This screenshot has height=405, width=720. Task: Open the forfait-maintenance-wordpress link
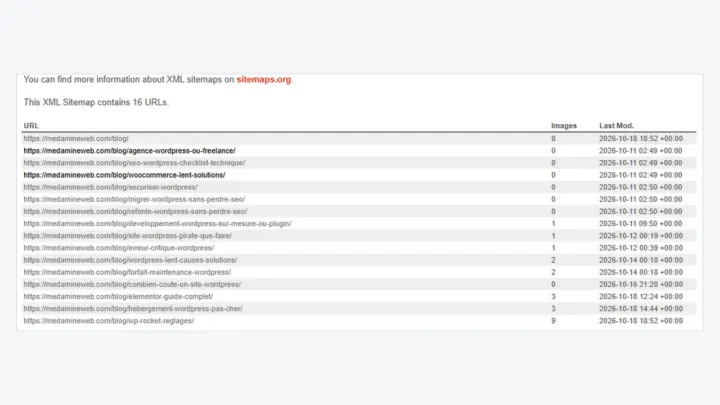127,272
